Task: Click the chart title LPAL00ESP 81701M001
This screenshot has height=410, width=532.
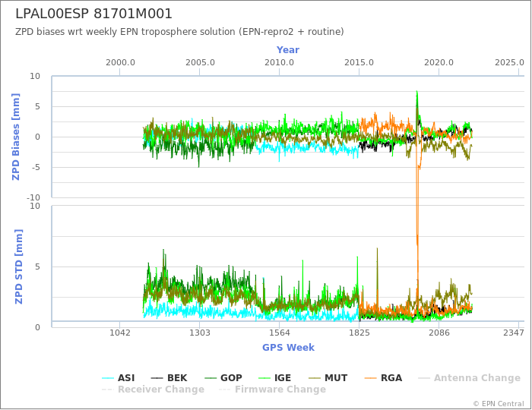Action: click(94, 14)
